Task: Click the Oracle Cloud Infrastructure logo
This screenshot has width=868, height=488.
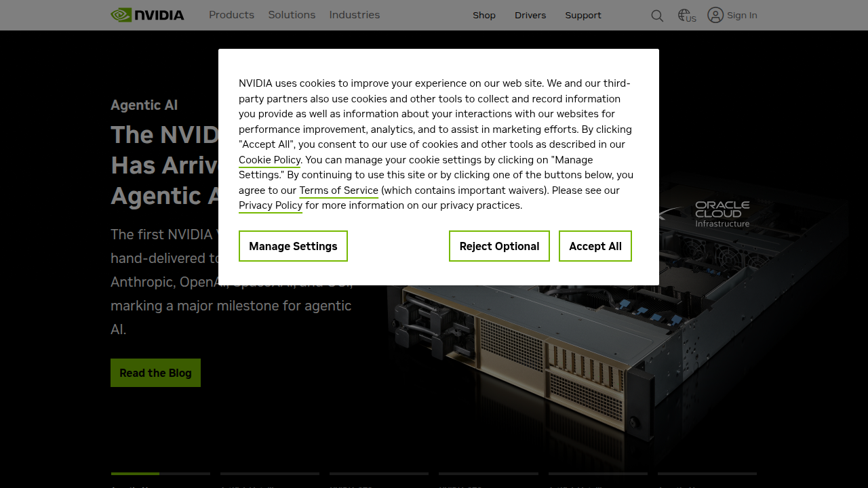Action: (722, 213)
